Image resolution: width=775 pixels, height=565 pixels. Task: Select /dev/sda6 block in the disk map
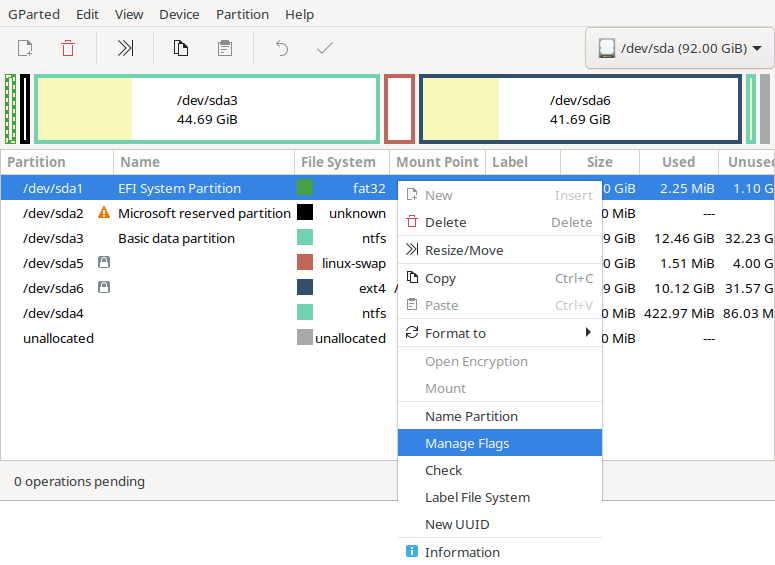click(580, 109)
